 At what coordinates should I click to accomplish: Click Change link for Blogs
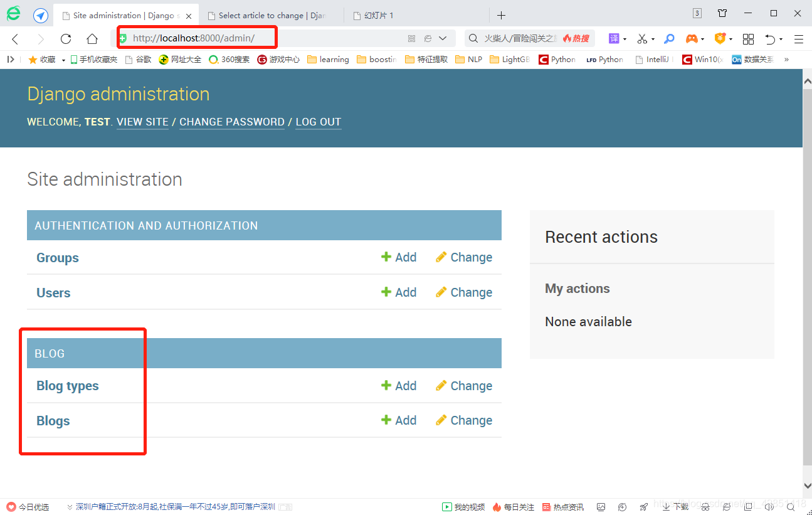click(464, 420)
